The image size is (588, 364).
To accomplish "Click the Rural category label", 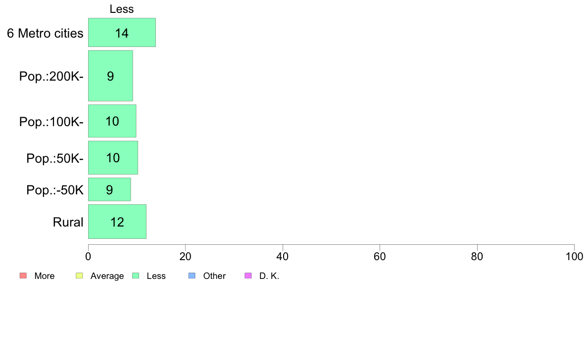I will click(68, 222).
